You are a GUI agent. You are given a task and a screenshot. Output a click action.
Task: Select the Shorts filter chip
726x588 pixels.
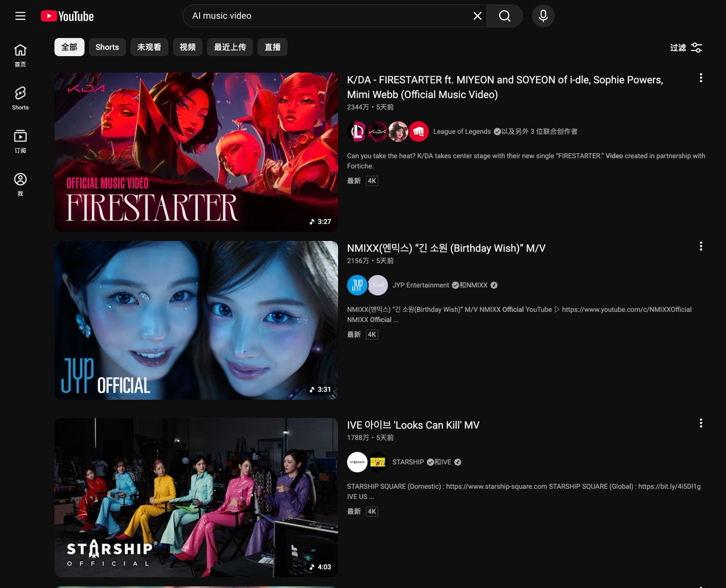(x=107, y=47)
